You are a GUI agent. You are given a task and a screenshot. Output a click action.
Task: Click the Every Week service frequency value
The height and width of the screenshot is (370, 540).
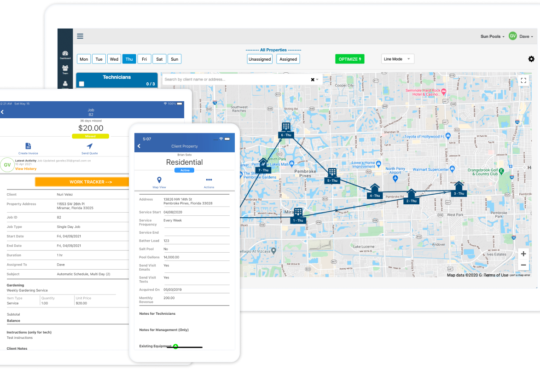tap(173, 220)
